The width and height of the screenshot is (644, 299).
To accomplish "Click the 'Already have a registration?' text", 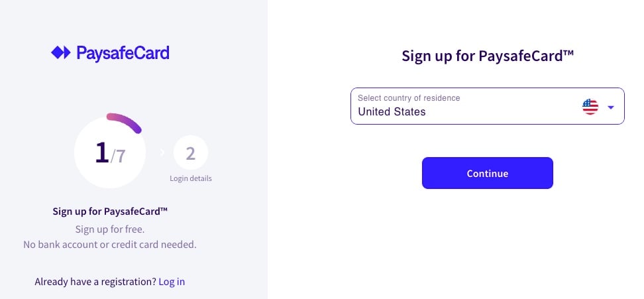I will click(x=95, y=282).
